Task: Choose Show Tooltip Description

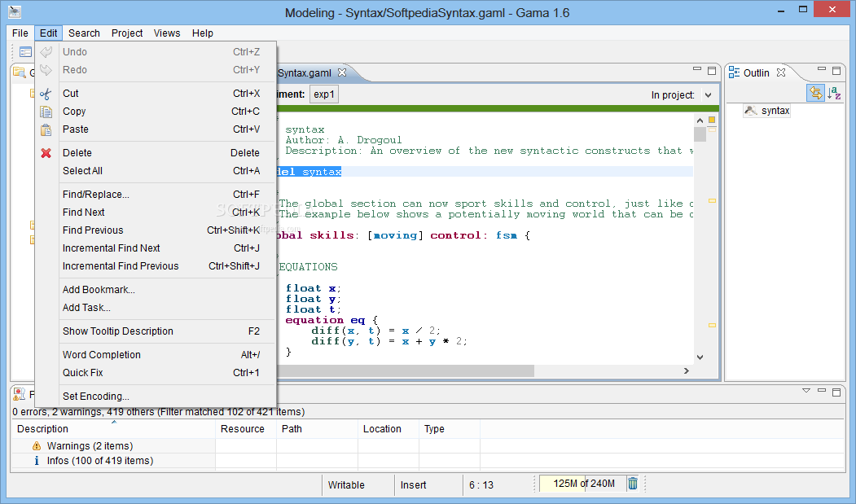Action: [x=156, y=331]
